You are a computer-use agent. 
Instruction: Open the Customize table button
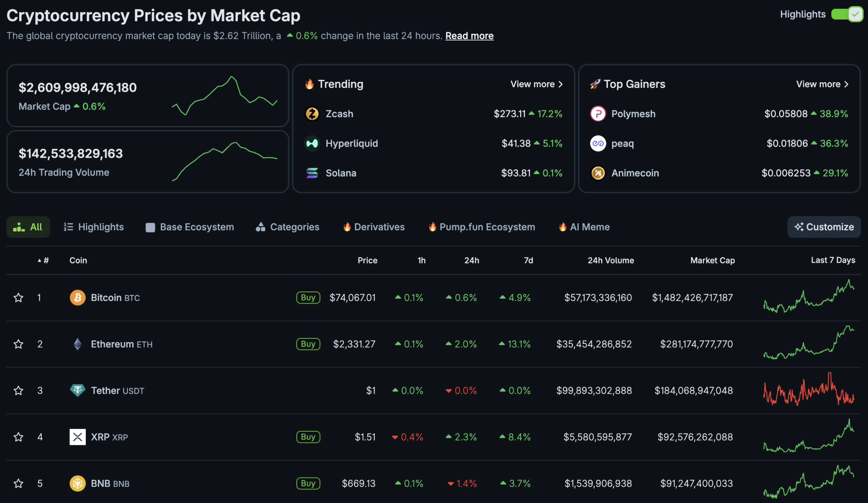[x=824, y=227]
